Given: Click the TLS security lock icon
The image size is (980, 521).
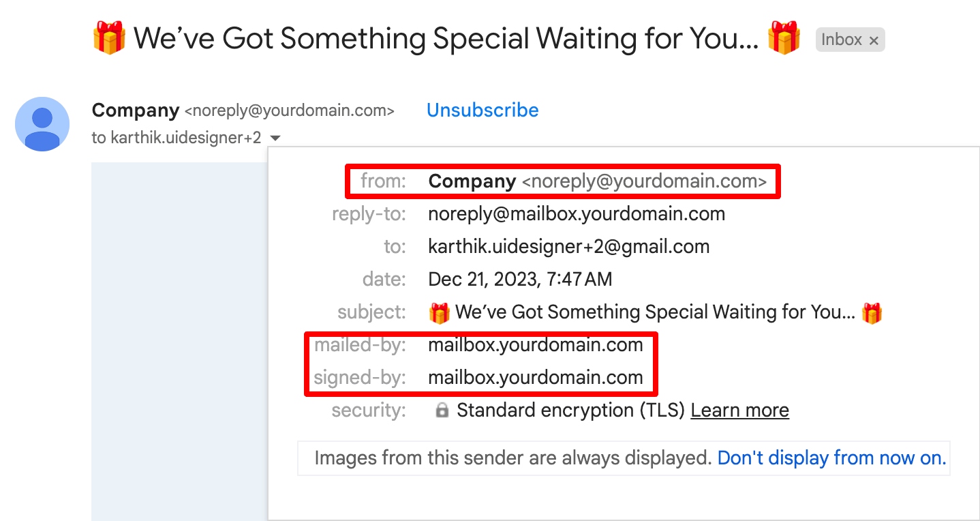Looking at the screenshot, I should [x=442, y=411].
